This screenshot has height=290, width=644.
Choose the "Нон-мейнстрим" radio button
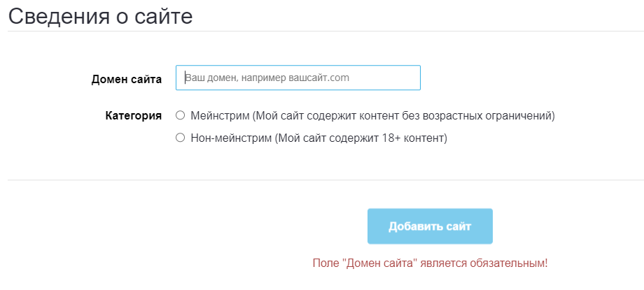click(180, 138)
